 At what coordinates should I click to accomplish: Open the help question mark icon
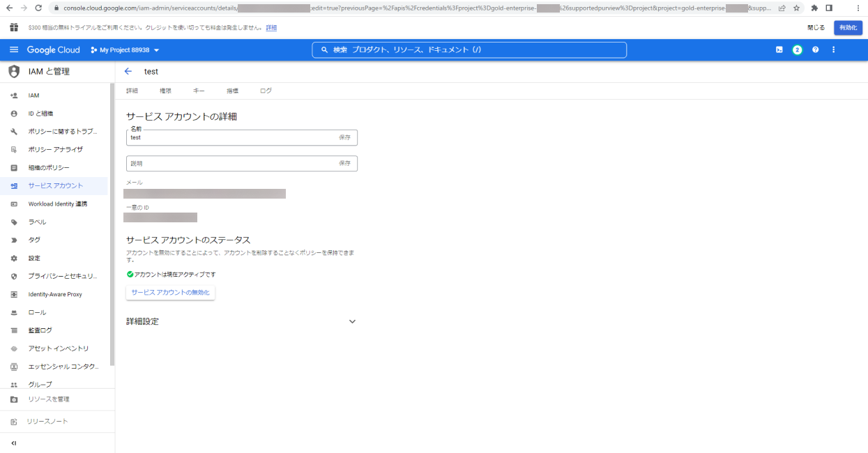(815, 49)
